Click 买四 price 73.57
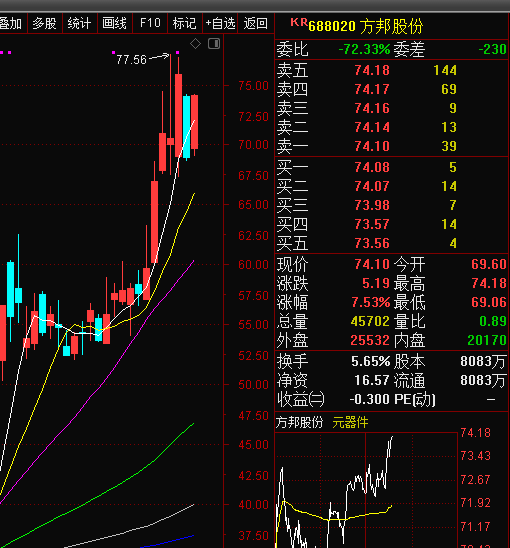Viewport: 510px width, 548px height. [x=372, y=224]
